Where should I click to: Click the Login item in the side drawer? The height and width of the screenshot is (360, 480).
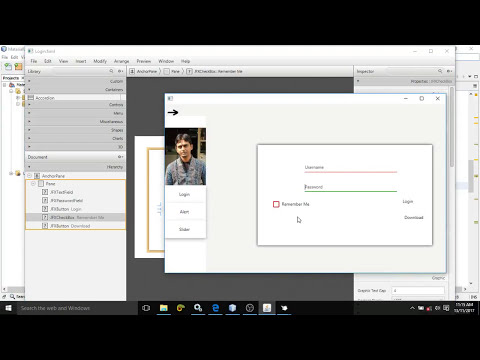click(184, 194)
